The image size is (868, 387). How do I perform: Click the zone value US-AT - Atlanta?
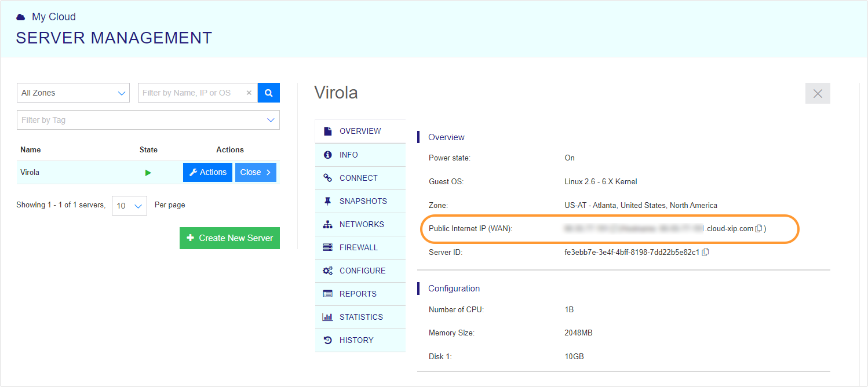(x=641, y=205)
